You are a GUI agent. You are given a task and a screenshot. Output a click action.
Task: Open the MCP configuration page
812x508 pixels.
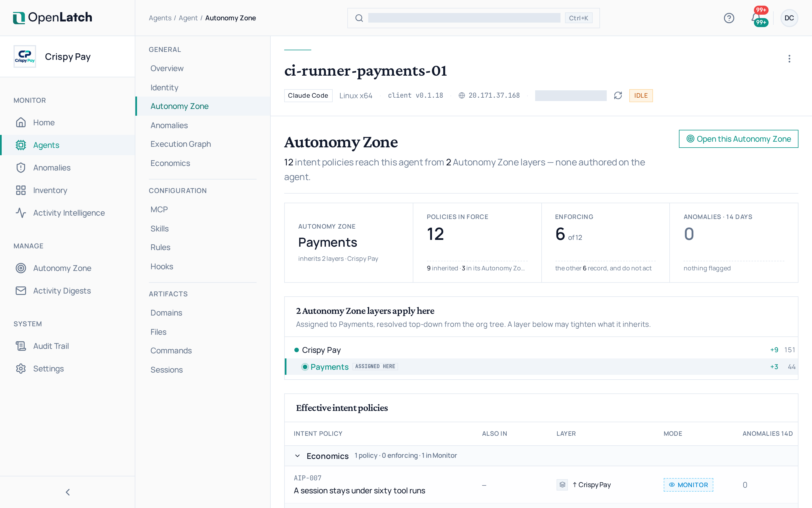tap(203, 209)
